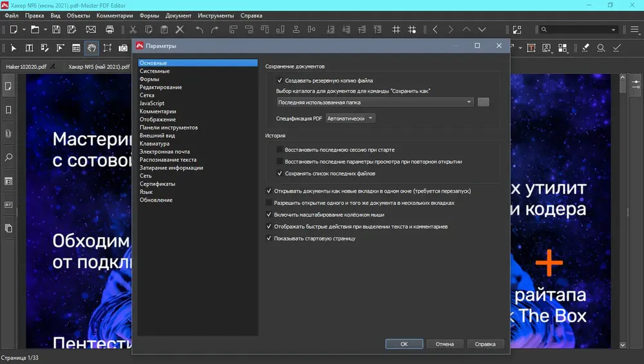Toggle 'Создавать резервную копию файла' checkbox
This screenshot has height=364, width=644.
(x=279, y=81)
